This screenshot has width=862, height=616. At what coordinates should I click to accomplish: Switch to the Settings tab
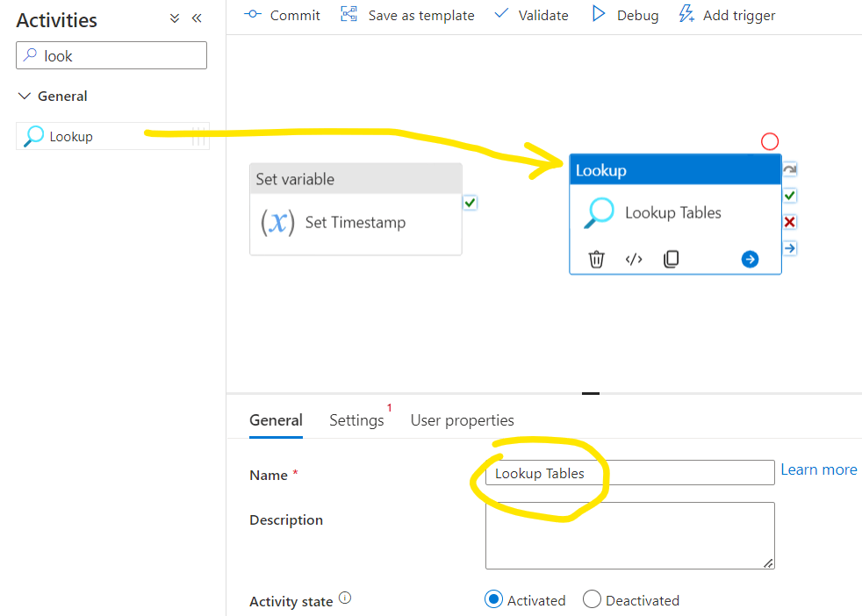click(356, 420)
